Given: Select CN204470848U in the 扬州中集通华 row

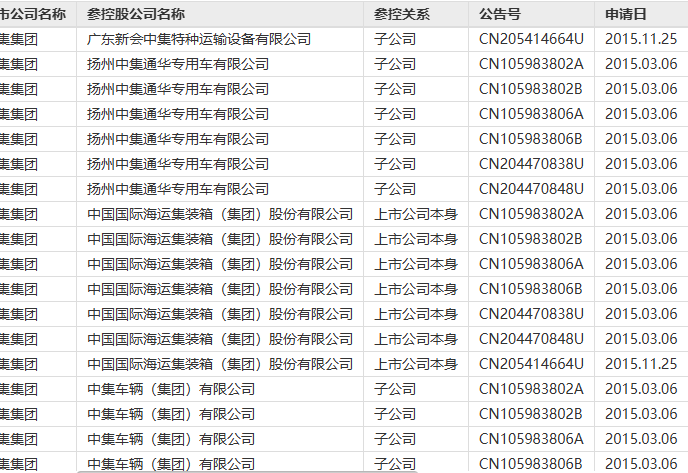Looking at the screenshot, I should coord(531,189).
